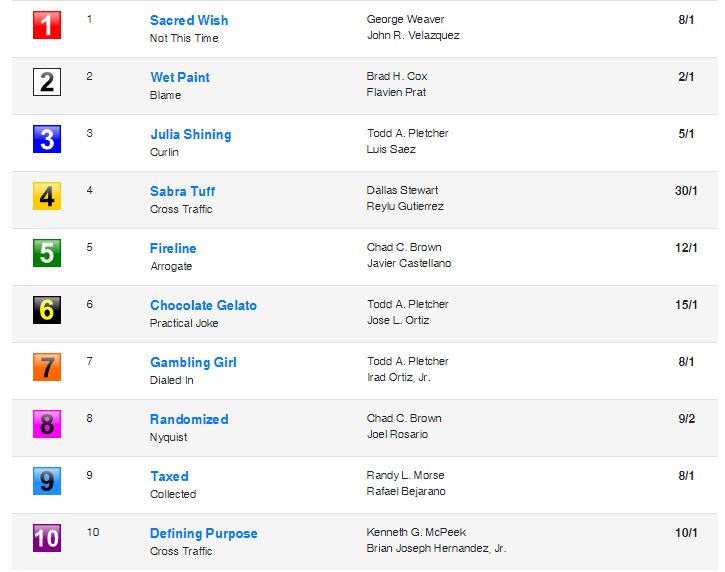Follow the Gambling Girl link
This screenshot has height=572, width=725.
(x=193, y=362)
